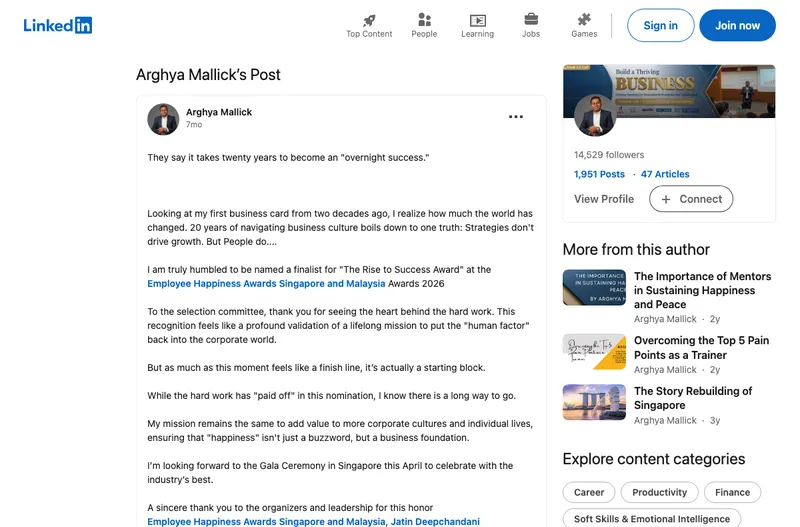Open The Story Rebuilding of Singapore article
The height and width of the screenshot is (527, 800).
coord(693,398)
